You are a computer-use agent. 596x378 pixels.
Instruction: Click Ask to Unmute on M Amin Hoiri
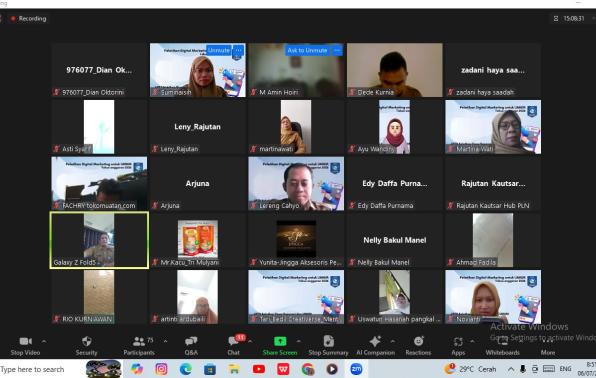(x=307, y=50)
